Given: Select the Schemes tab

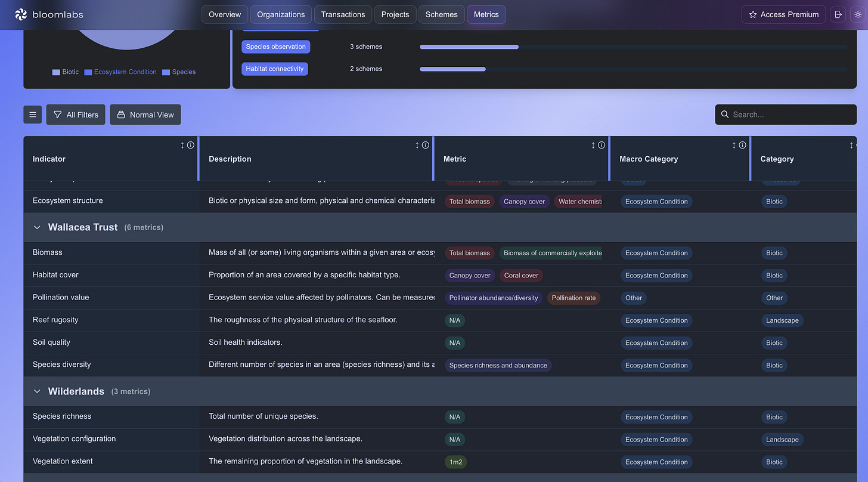Looking at the screenshot, I should [442, 14].
